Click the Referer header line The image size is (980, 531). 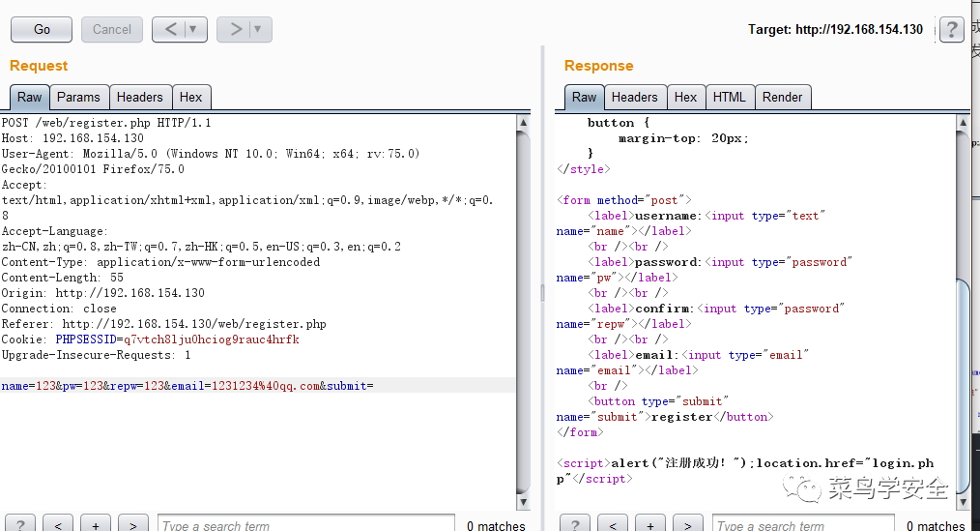[x=163, y=324]
